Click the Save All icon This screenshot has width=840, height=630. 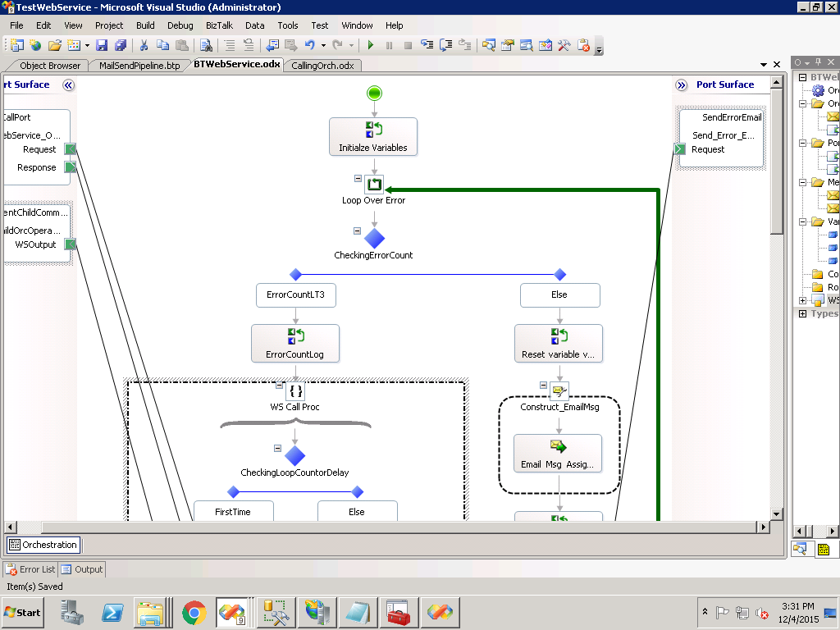tap(121, 46)
